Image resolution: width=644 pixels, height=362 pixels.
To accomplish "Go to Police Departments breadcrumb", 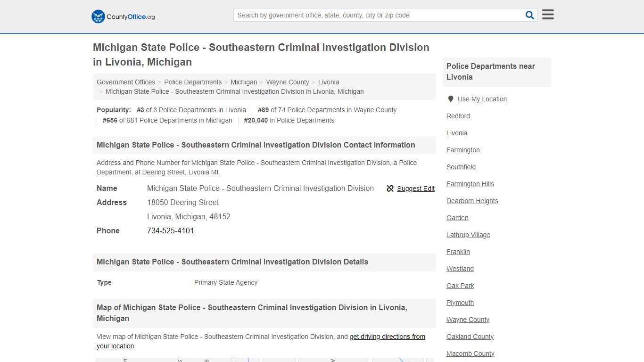I will point(193,82).
